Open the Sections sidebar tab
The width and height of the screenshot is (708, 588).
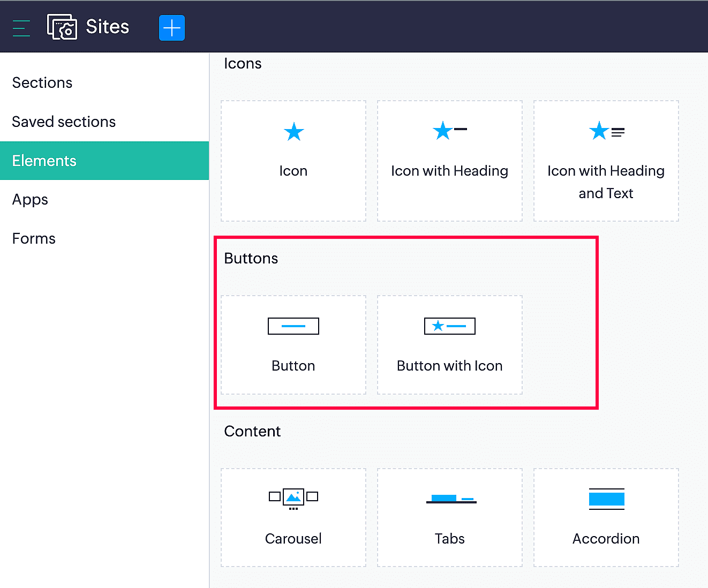(x=42, y=83)
